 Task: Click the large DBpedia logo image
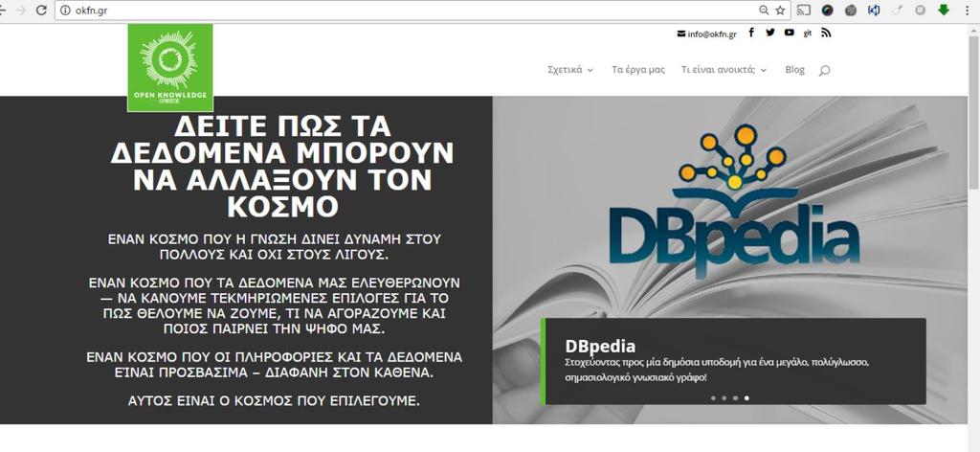[735, 201]
